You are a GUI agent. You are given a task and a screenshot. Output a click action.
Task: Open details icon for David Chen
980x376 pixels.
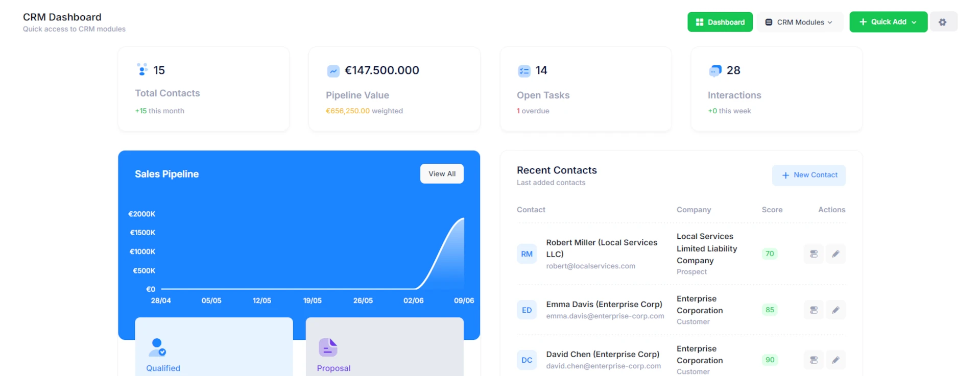coord(814,360)
